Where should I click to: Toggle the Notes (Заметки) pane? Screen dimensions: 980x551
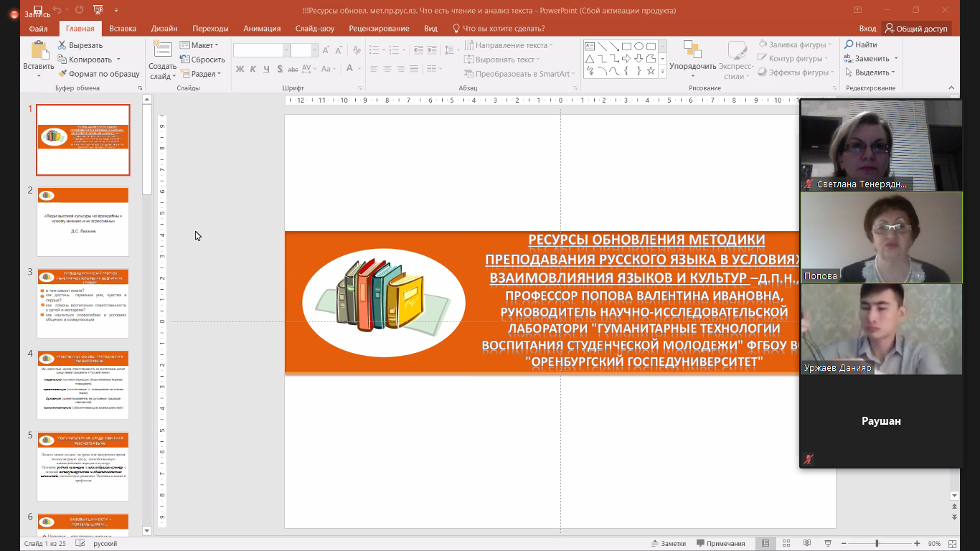tap(668, 544)
